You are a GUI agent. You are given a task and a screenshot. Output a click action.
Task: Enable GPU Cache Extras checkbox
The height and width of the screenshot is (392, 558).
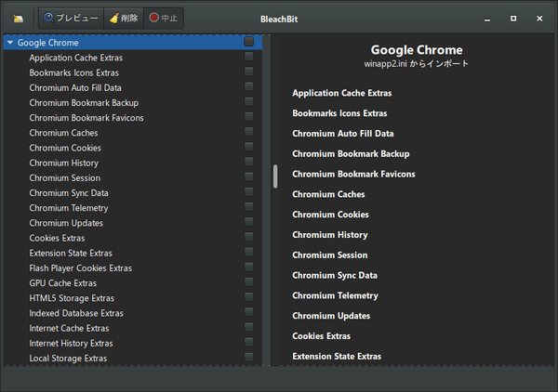(248, 281)
